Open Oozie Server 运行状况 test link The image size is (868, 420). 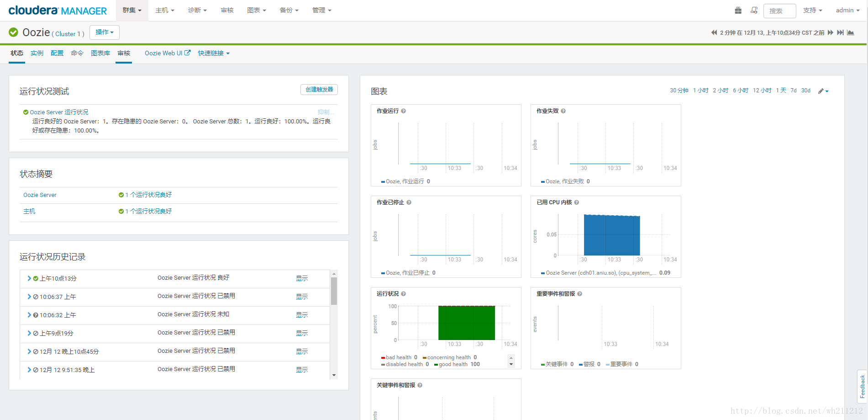[59, 112]
